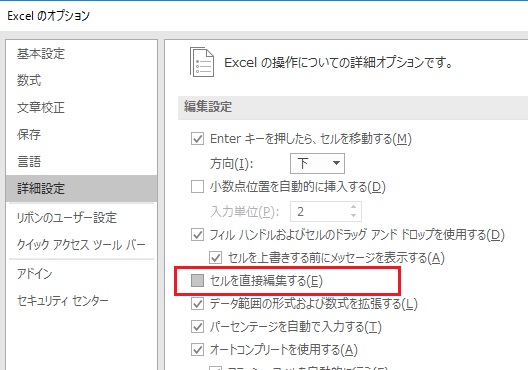This screenshot has width=528, height=370.
Task: Check セルを直接編集する checkbox
Action: (x=197, y=280)
